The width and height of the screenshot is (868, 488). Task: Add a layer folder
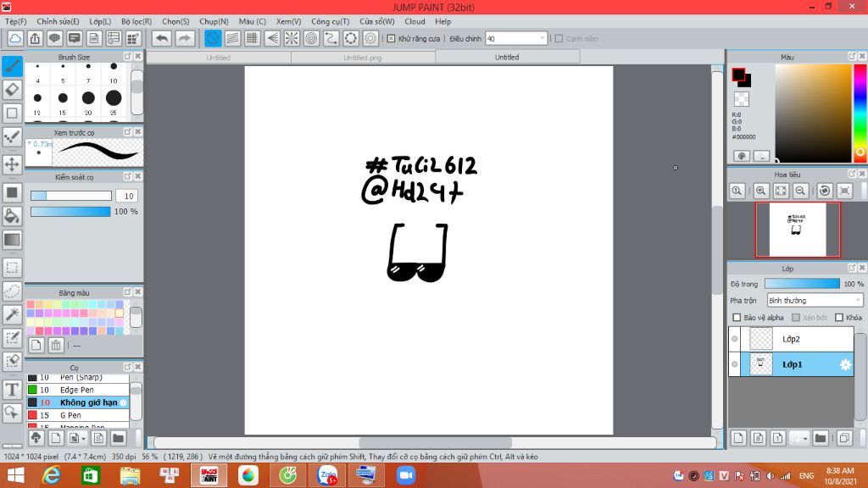click(821, 438)
